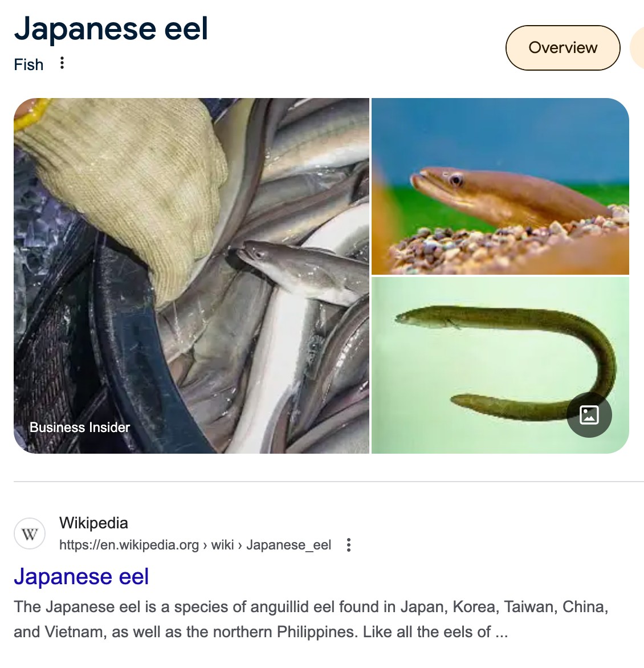Screen dimensions: 644x668
Task: Open more options dots beside Wikipedia URL
Action: click(x=348, y=545)
